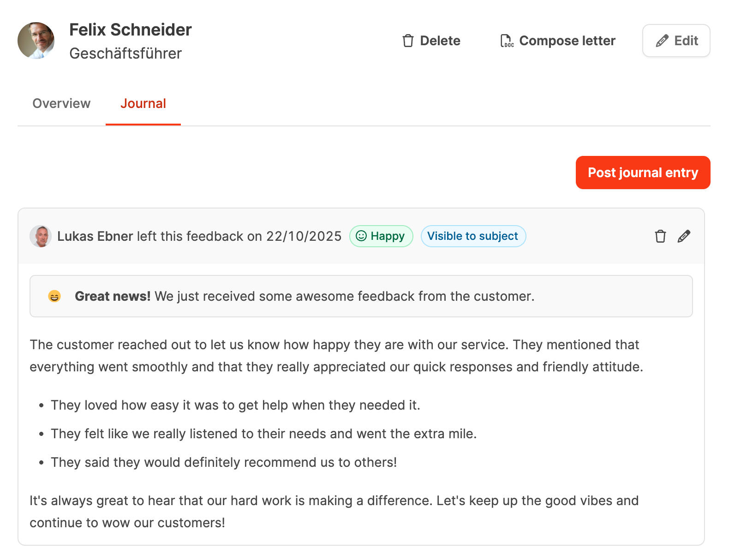Open Compose letter
Viewport: 729px width, 560px height.
click(x=567, y=41)
